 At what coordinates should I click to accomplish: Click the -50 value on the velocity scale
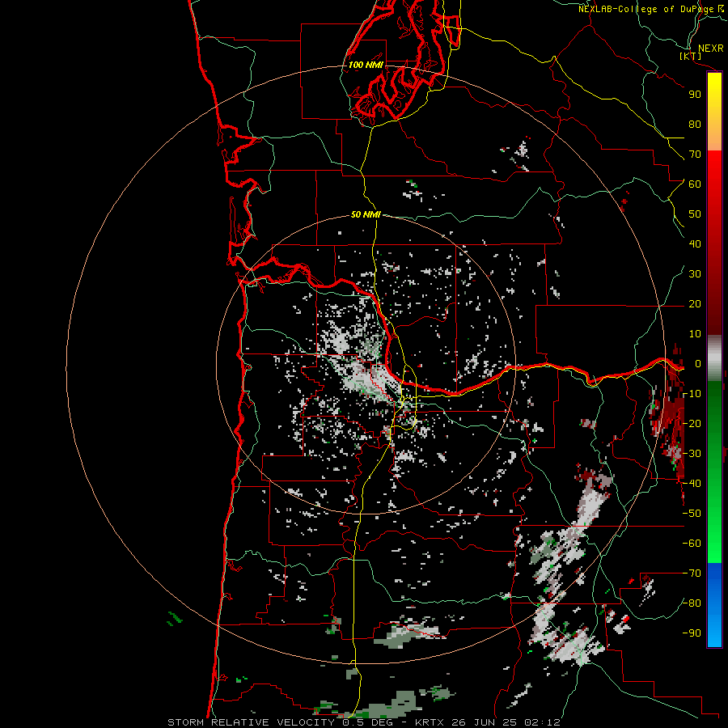pos(692,514)
